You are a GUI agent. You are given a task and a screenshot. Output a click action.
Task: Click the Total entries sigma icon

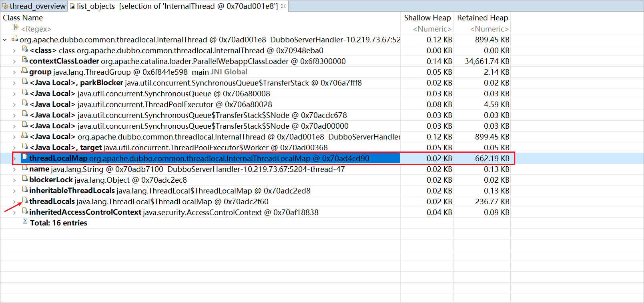(x=25, y=221)
